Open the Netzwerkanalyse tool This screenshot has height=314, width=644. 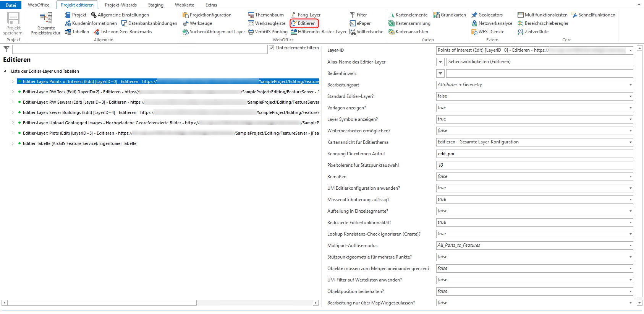(474, 23)
